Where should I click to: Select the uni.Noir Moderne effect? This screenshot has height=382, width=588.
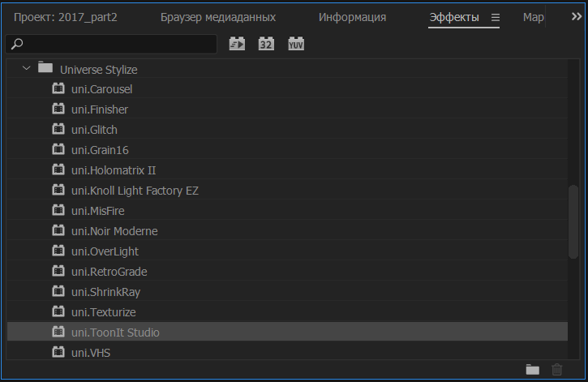pos(114,231)
